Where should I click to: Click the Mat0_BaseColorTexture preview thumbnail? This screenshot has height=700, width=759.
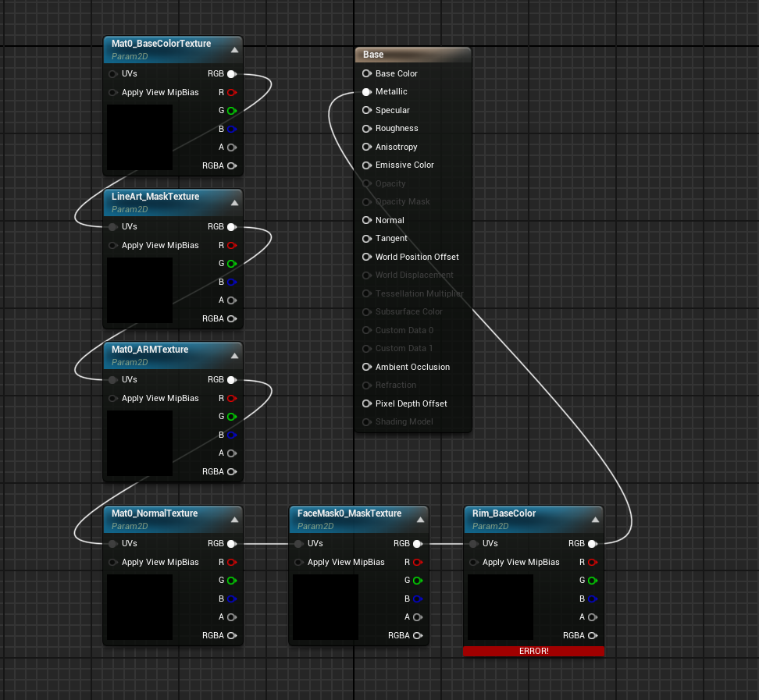pos(140,137)
